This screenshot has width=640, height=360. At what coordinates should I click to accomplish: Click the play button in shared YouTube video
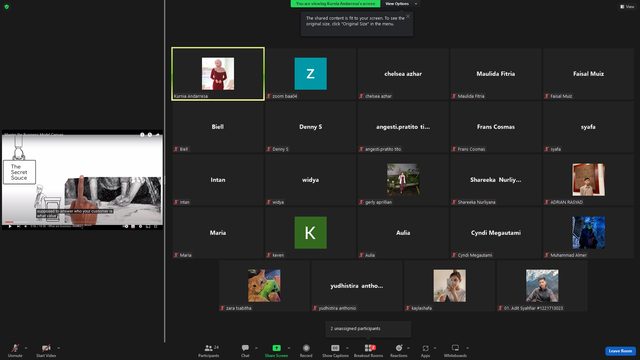tap(10, 226)
